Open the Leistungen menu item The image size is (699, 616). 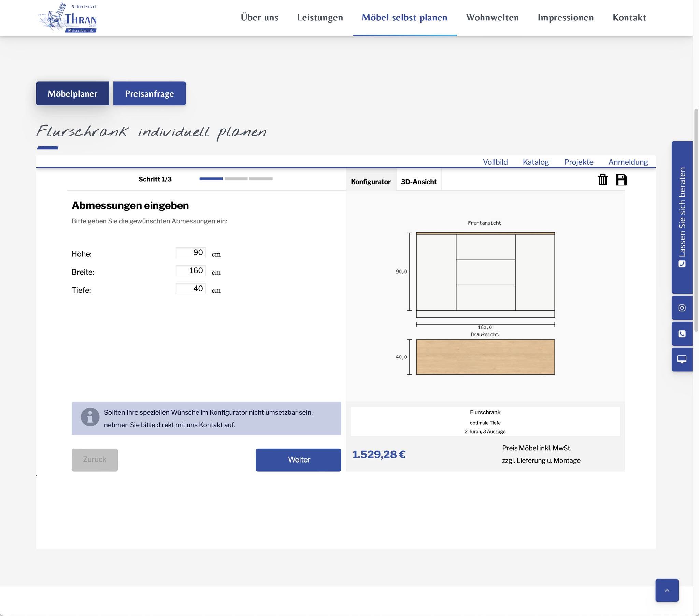(320, 17)
